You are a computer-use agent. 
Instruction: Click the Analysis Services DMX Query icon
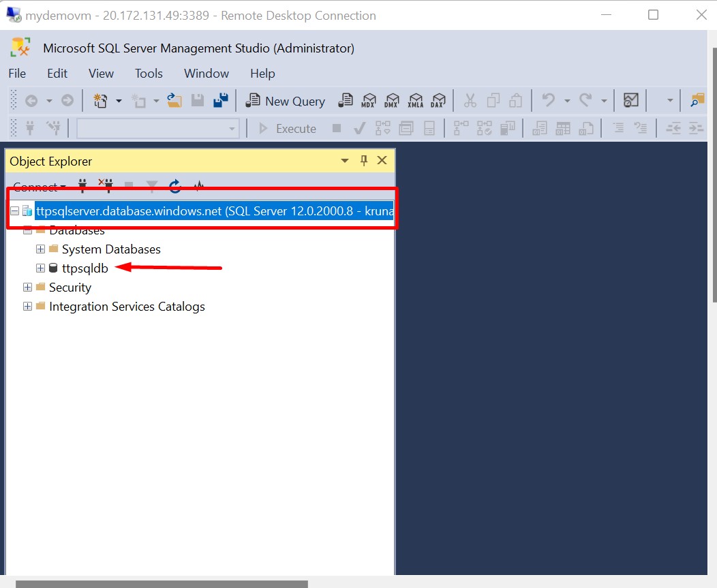click(392, 101)
